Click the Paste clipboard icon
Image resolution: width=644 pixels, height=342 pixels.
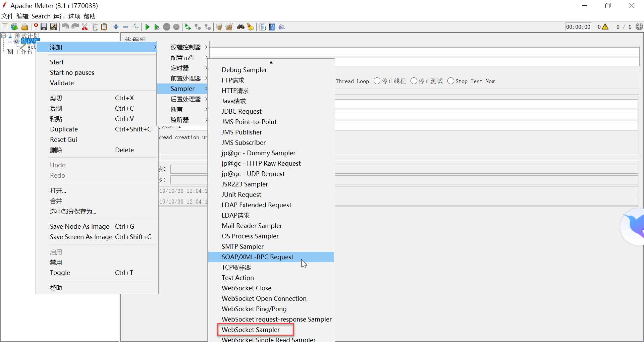pos(105,27)
